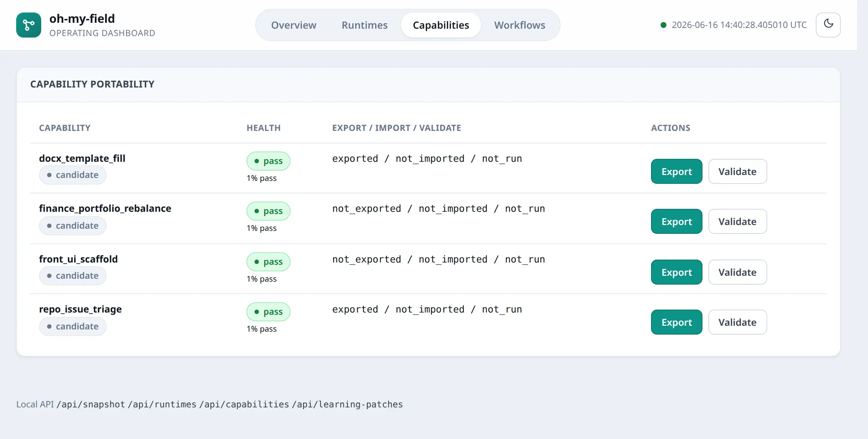Switch to the Runtimes tab
This screenshot has height=439, width=868.
[364, 25]
